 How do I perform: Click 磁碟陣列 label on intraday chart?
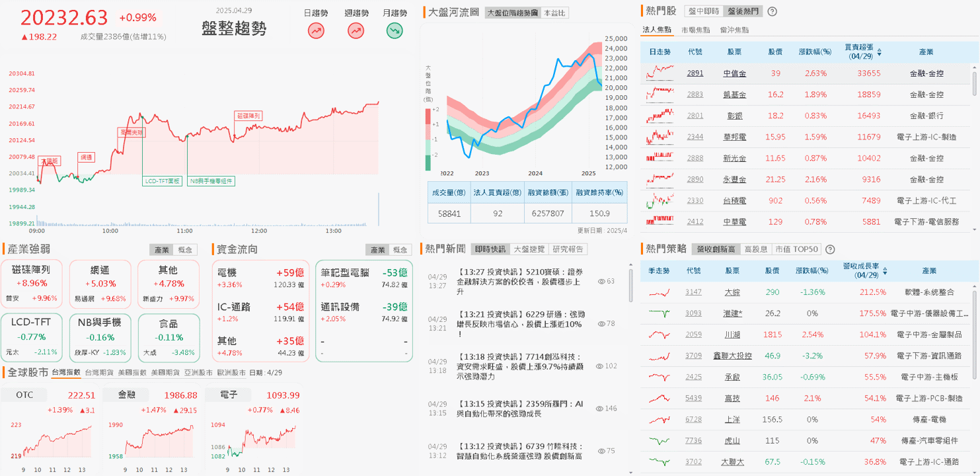(248, 116)
